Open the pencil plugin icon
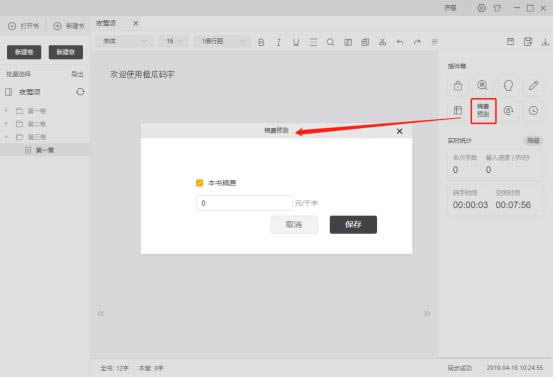The image size is (554, 378). (x=534, y=85)
